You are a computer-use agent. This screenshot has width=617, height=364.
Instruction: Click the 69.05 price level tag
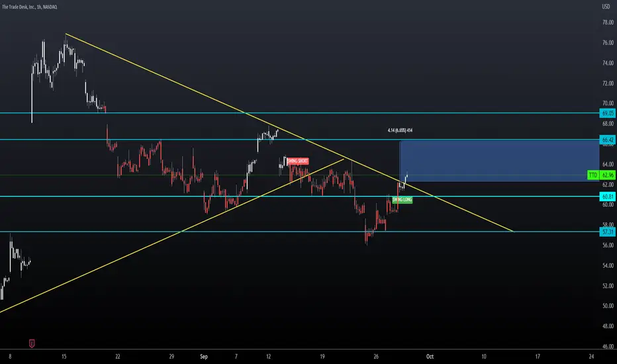pos(608,113)
